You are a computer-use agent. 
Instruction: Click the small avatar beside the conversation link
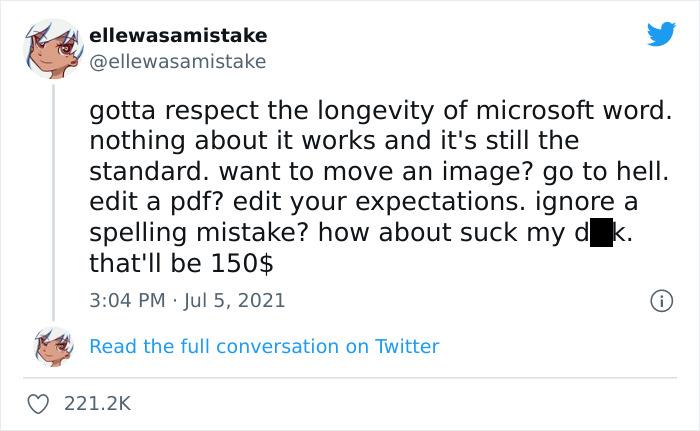coord(54,345)
